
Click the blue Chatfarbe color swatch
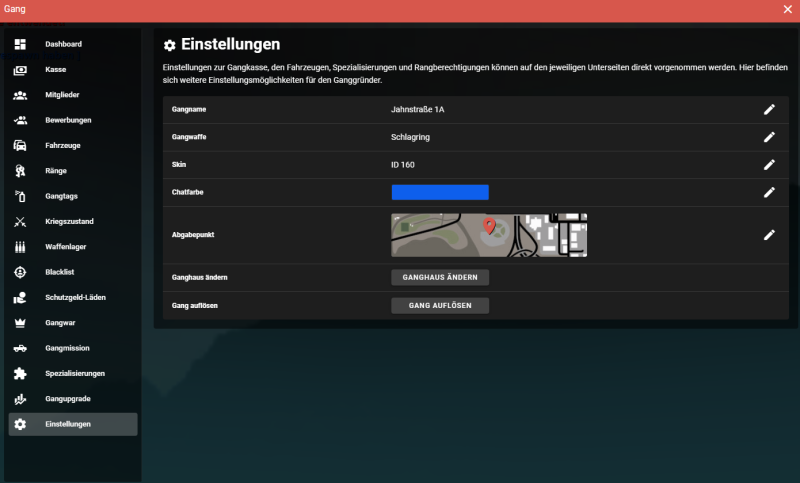439,192
